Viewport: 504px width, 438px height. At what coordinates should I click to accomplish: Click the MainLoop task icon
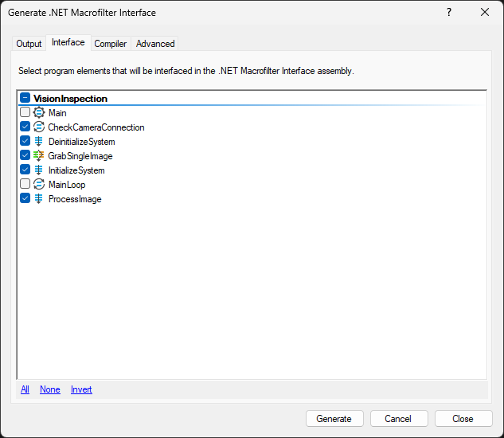point(38,185)
